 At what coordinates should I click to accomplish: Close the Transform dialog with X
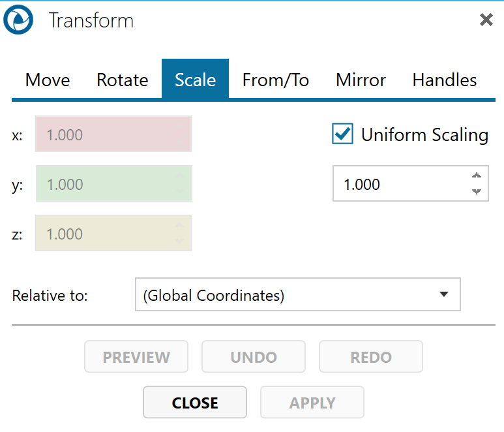tap(486, 20)
